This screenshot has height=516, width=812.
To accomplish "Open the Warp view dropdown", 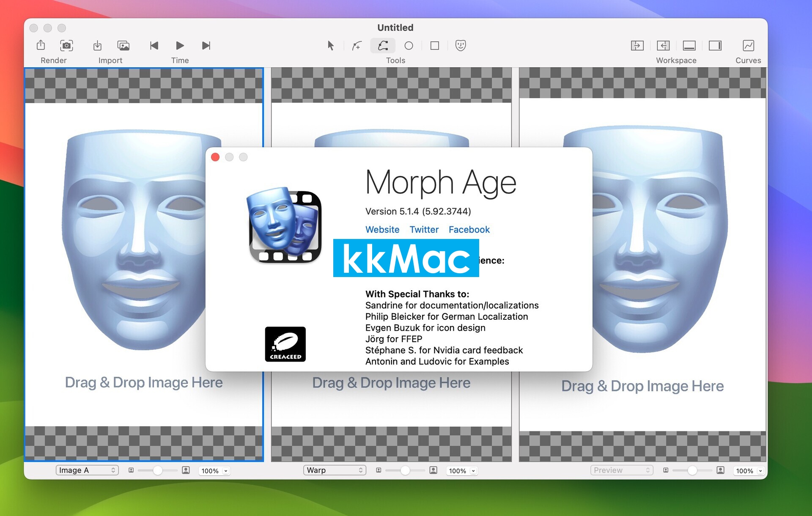I will pyautogui.click(x=335, y=470).
